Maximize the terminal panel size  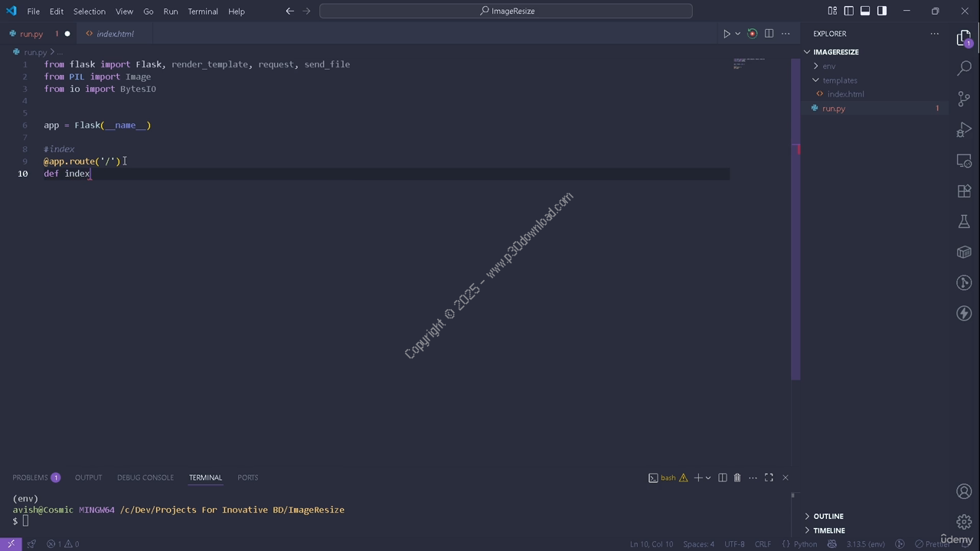coord(769,478)
